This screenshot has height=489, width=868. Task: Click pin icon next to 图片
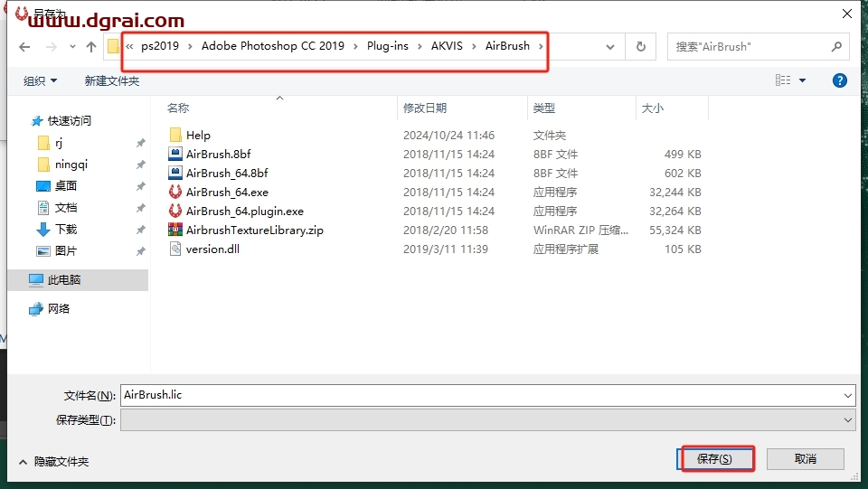click(x=141, y=251)
